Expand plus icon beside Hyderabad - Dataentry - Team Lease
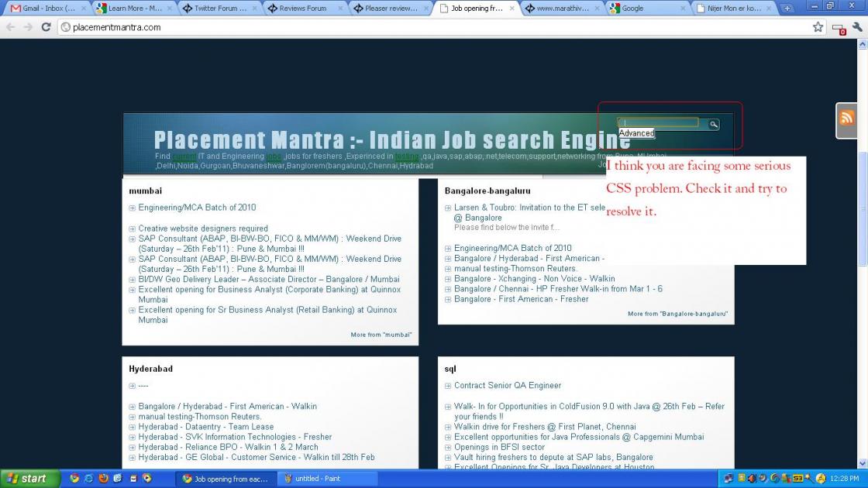 click(x=132, y=427)
